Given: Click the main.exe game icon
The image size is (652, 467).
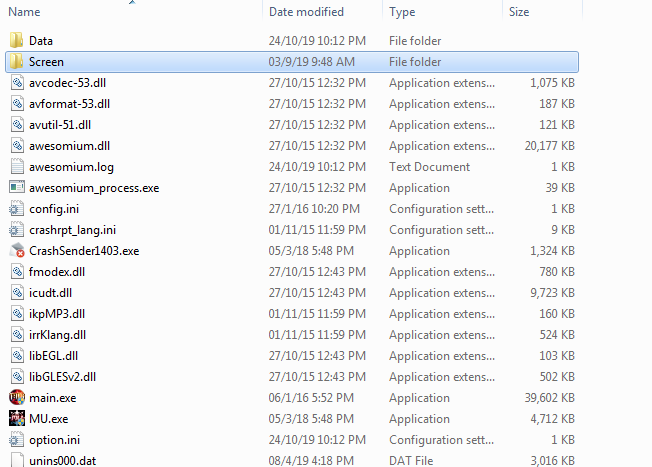Looking at the screenshot, I should [x=16, y=398].
